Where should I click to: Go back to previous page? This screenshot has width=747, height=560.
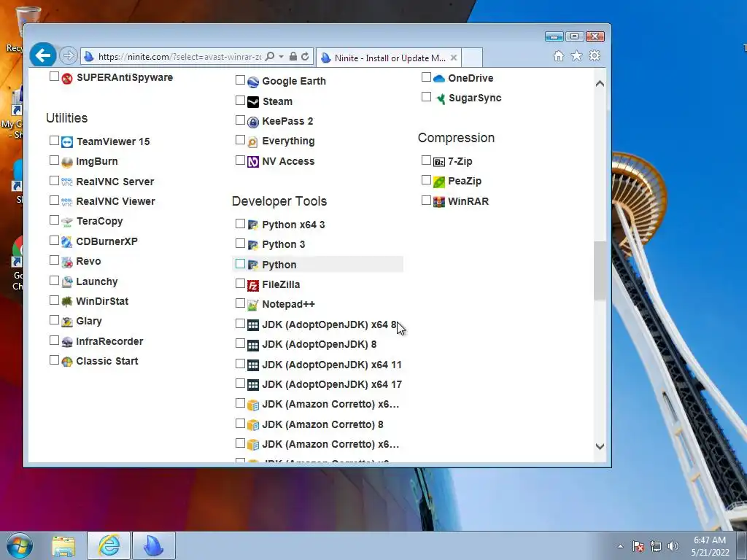click(x=43, y=55)
